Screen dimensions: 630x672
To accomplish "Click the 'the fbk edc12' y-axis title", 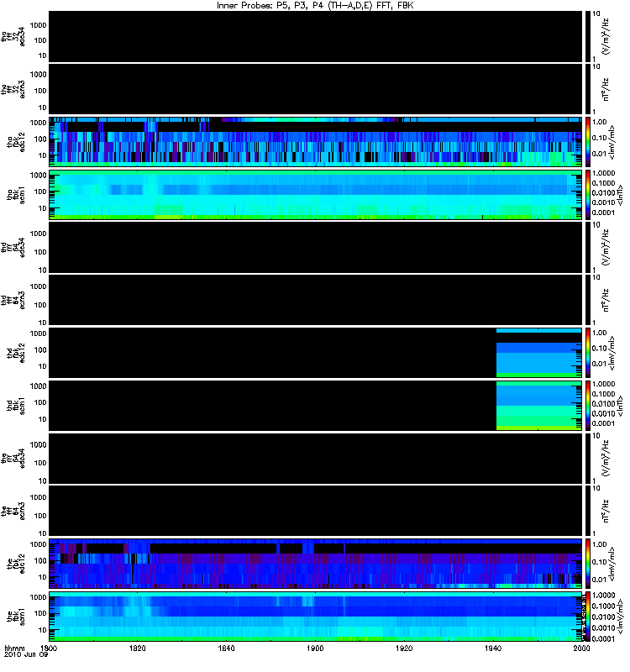I will pyautogui.click(x=16, y=564).
